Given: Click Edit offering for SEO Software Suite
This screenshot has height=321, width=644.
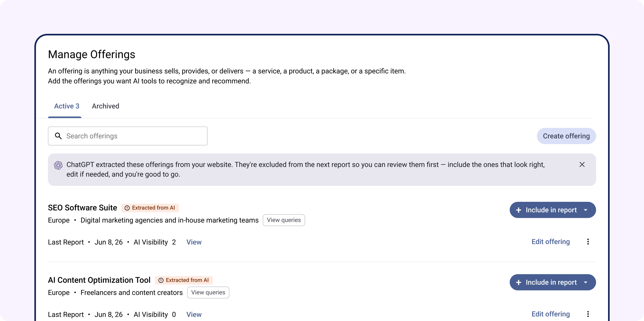Looking at the screenshot, I should click(x=551, y=242).
